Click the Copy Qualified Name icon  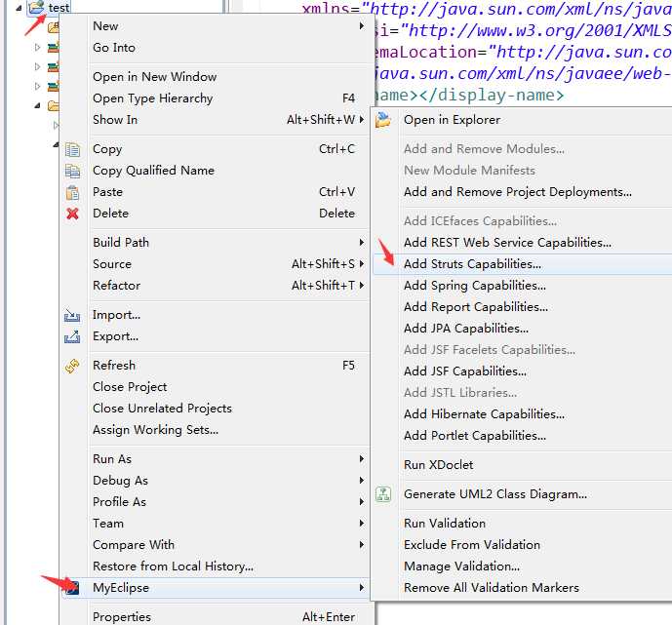(72, 171)
